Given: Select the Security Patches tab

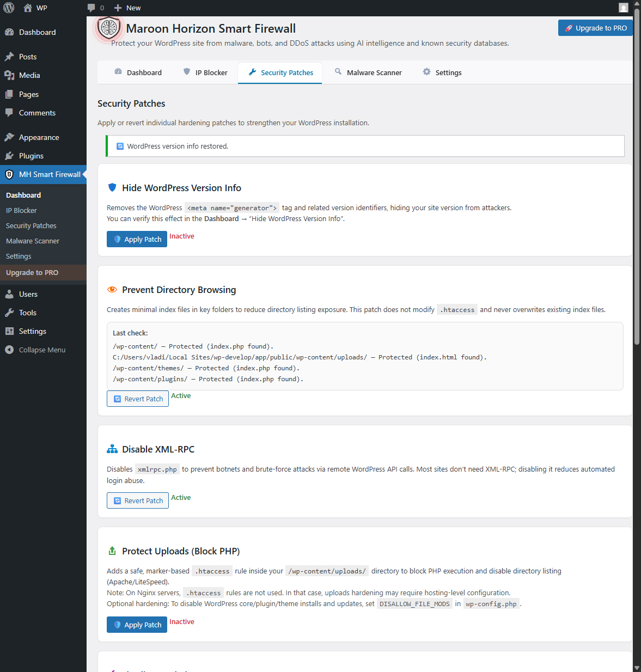Looking at the screenshot, I should coord(280,72).
